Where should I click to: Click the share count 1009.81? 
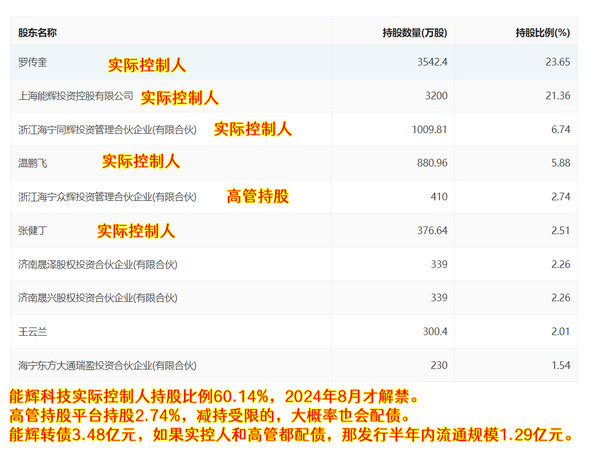pos(430,130)
